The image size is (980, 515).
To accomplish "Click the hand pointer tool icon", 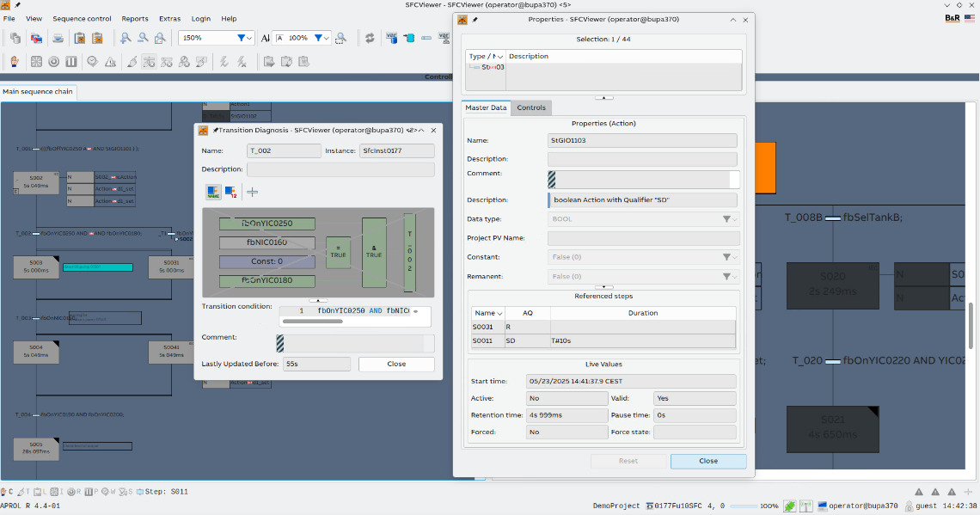I will [x=15, y=61].
